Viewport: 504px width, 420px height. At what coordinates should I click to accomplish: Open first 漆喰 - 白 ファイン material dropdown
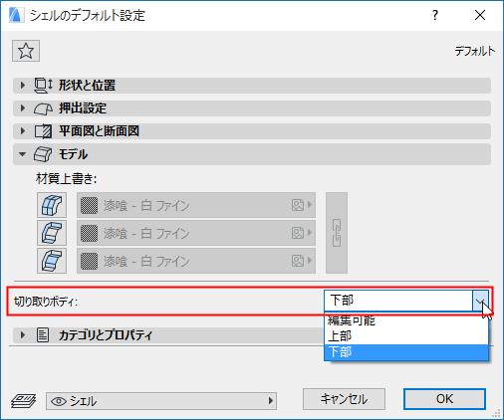point(196,205)
